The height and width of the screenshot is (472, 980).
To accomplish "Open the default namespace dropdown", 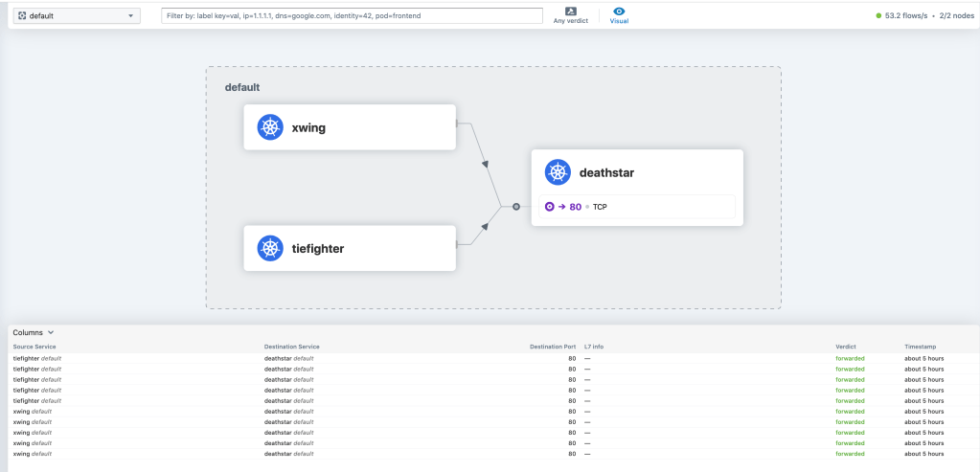I will (x=77, y=16).
